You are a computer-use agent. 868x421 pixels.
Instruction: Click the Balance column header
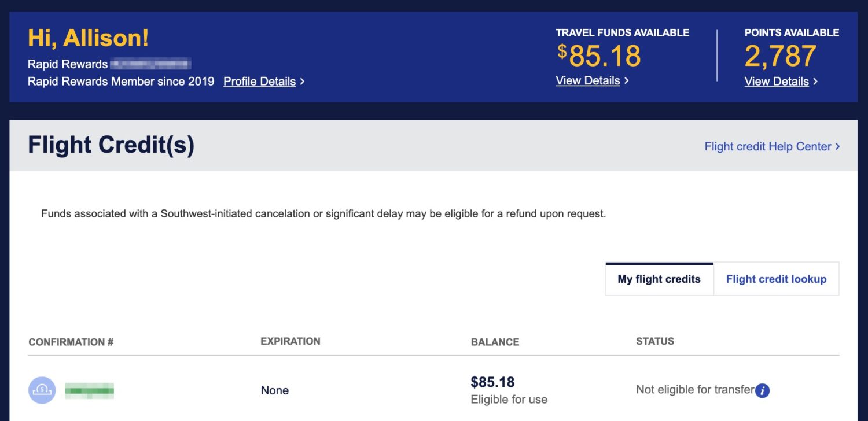pyautogui.click(x=495, y=342)
